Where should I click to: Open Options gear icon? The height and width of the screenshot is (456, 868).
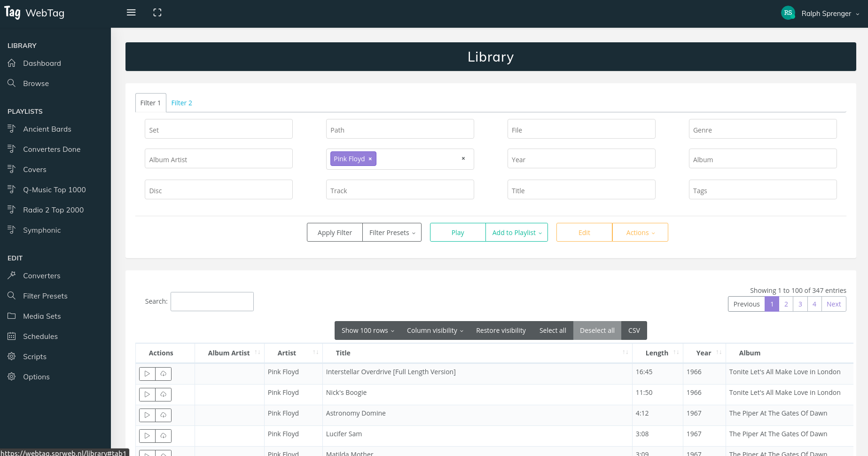tap(12, 377)
